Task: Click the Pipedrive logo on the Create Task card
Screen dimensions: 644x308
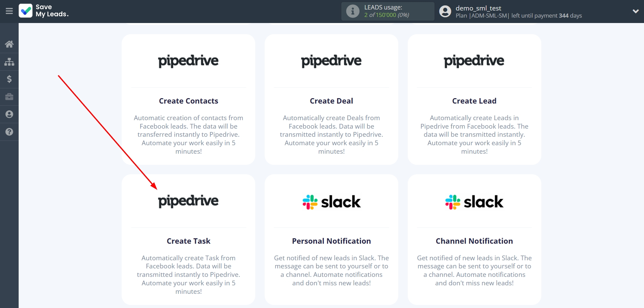Action: tap(188, 201)
